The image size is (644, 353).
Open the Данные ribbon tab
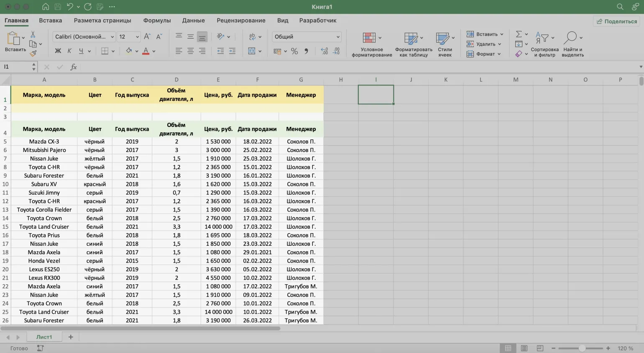pos(193,21)
